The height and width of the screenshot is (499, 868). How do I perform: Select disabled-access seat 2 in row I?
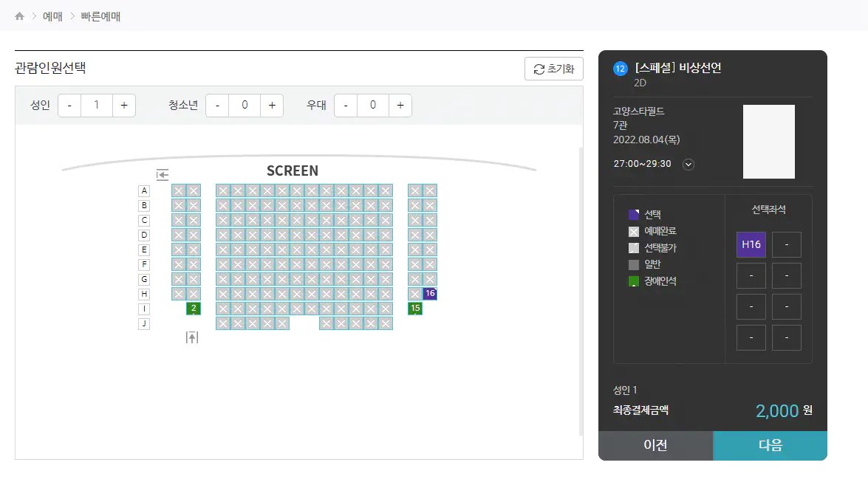pos(194,309)
